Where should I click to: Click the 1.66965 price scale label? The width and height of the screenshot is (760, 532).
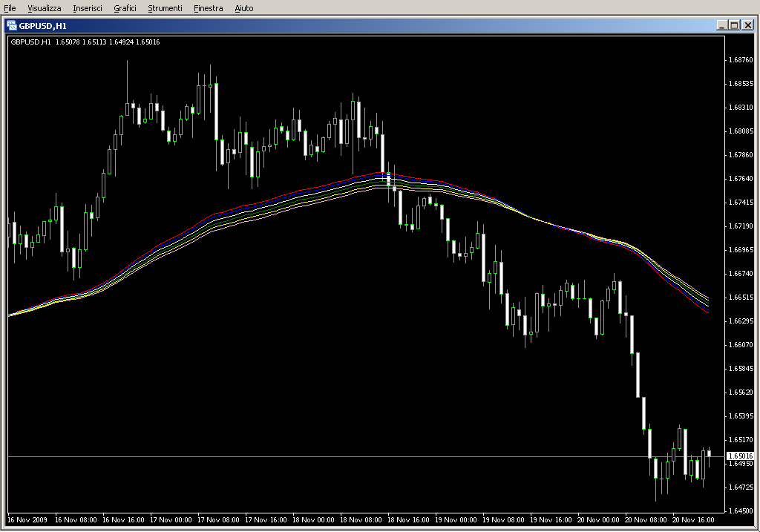click(x=741, y=250)
